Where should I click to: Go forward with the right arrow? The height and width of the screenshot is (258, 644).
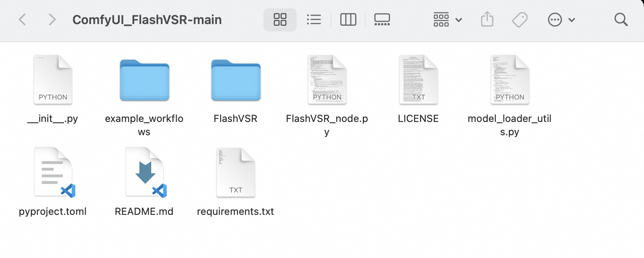pyautogui.click(x=52, y=19)
